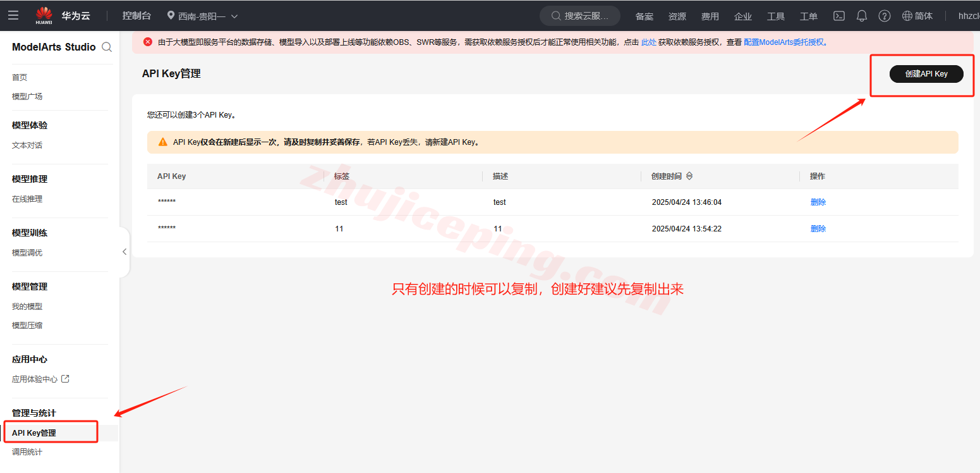
Task: Go to 首页 in sidebar
Action: [x=20, y=77]
